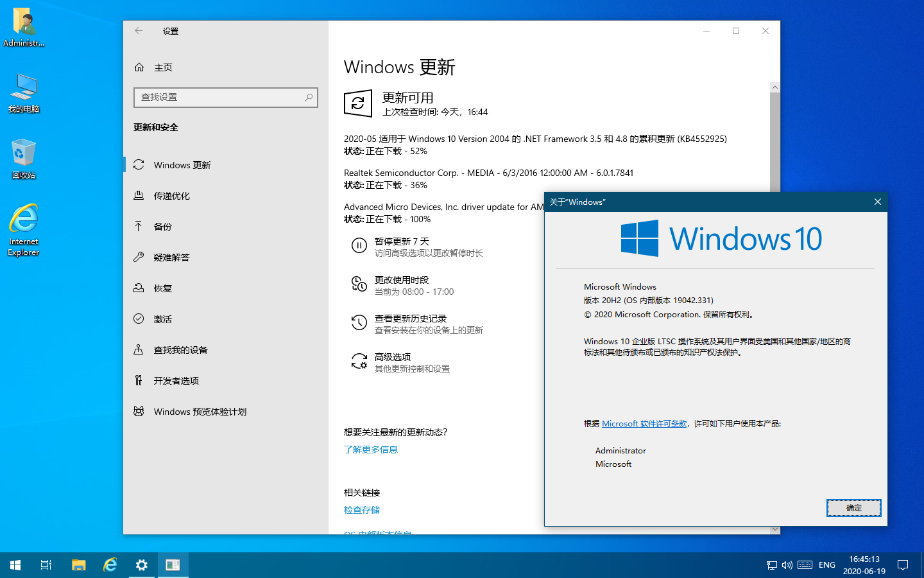Screen dimensions: 924x578
Task: Click the pause icon for 暂停更新 7 天
Action: pyautogui.click(x=359, y=245)
